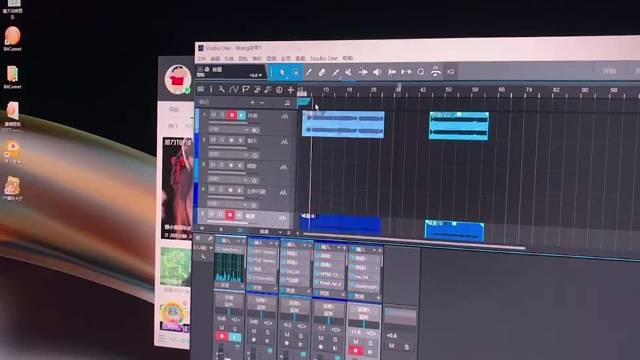Image resolution: width=640 pixels, height=360 pixels.
Task: Click the plus button in track header row
Action: [x=252, y=102]
